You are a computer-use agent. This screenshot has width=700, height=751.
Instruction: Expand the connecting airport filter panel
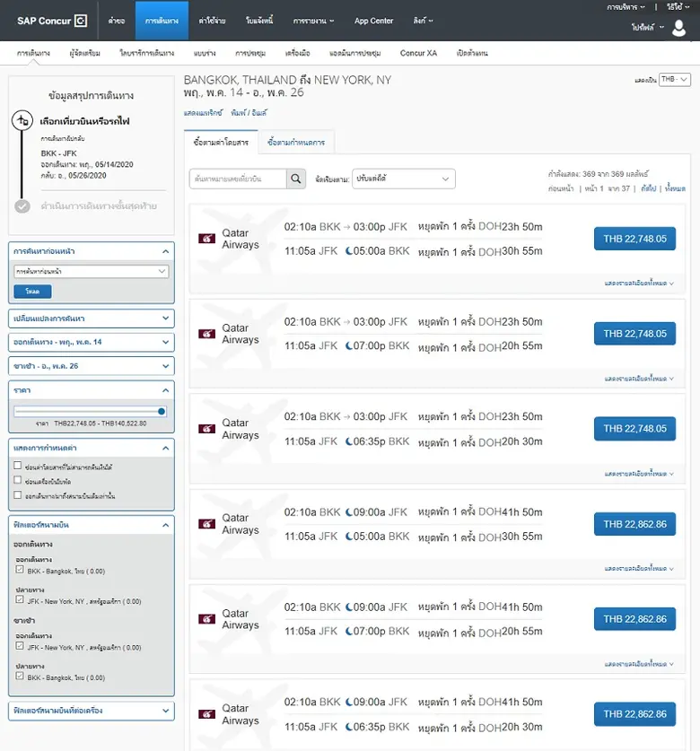point(91,711)
